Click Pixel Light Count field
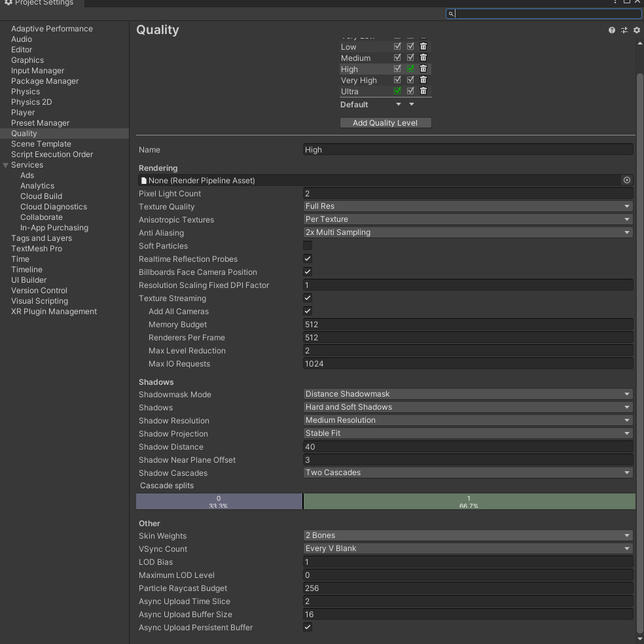This screenshot has height=644, width=644. click(x=468, y=194)
